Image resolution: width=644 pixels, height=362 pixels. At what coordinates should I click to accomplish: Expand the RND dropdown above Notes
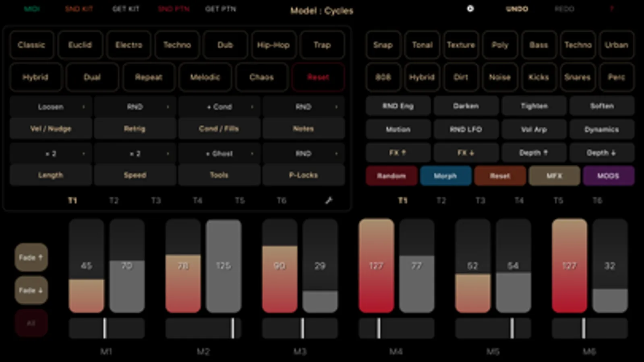pos(337,107)
